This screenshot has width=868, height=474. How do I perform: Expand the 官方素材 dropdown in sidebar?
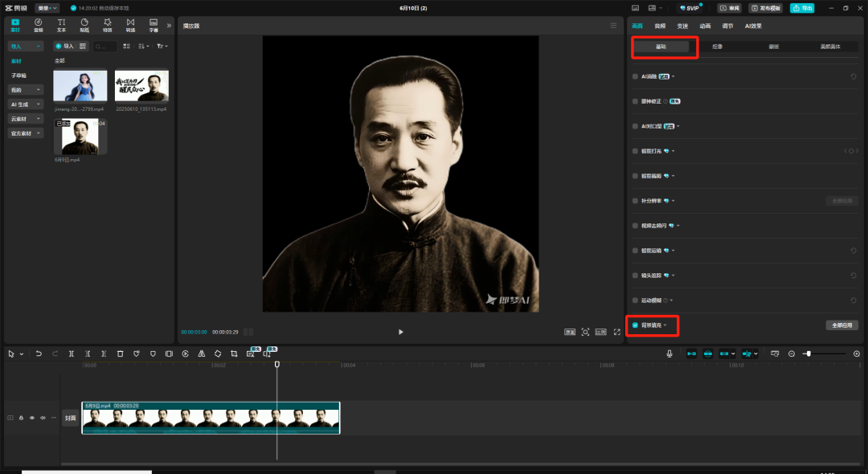tap(26, 133)
